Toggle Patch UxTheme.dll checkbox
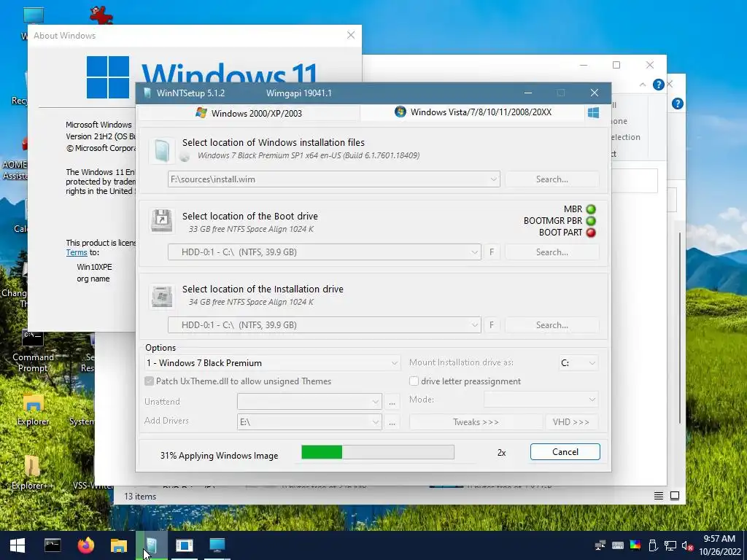The image size is (747, 560). click(149, 381)
